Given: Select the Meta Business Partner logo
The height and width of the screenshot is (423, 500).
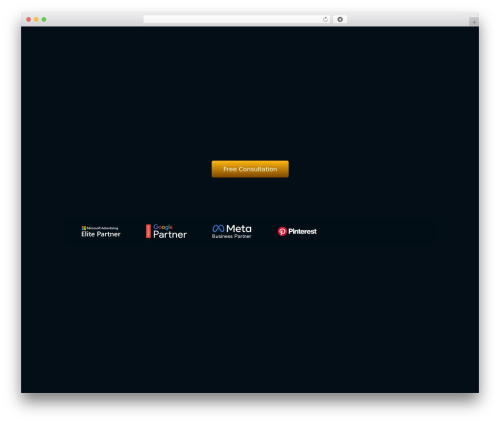Looking at the screenshot, I should tap(232, 231).
